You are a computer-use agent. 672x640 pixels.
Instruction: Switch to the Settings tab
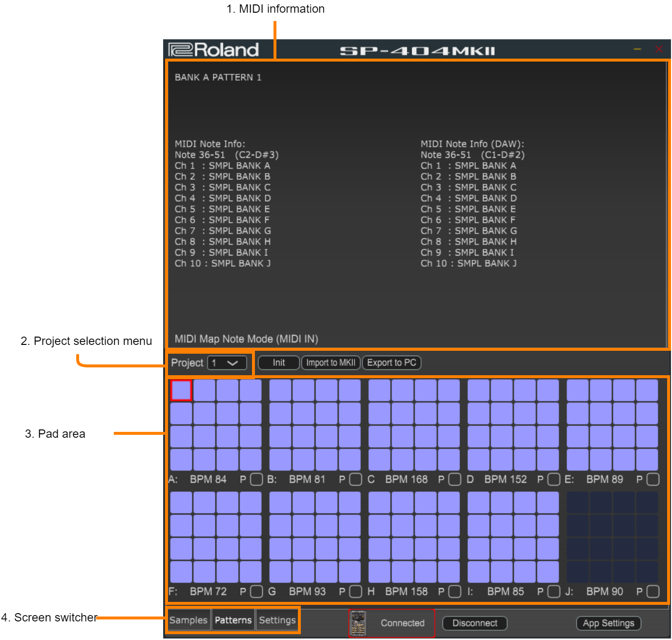coord(277,620)
